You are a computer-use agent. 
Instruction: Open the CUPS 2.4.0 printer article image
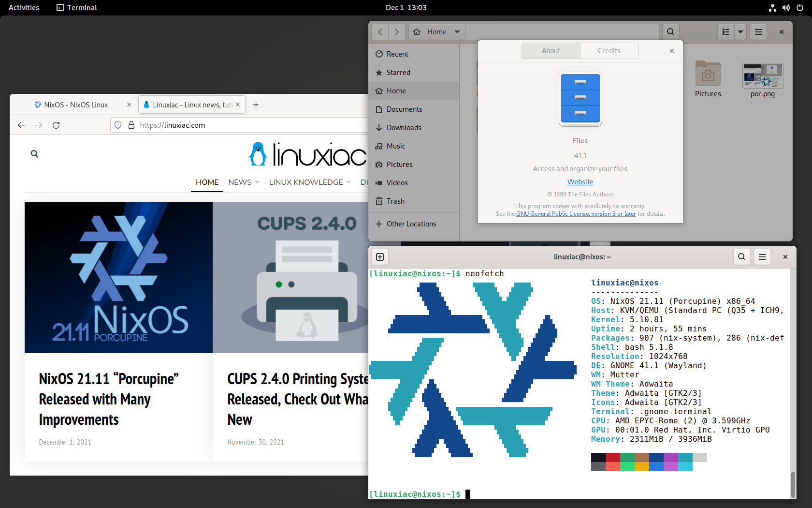point(290,278)
